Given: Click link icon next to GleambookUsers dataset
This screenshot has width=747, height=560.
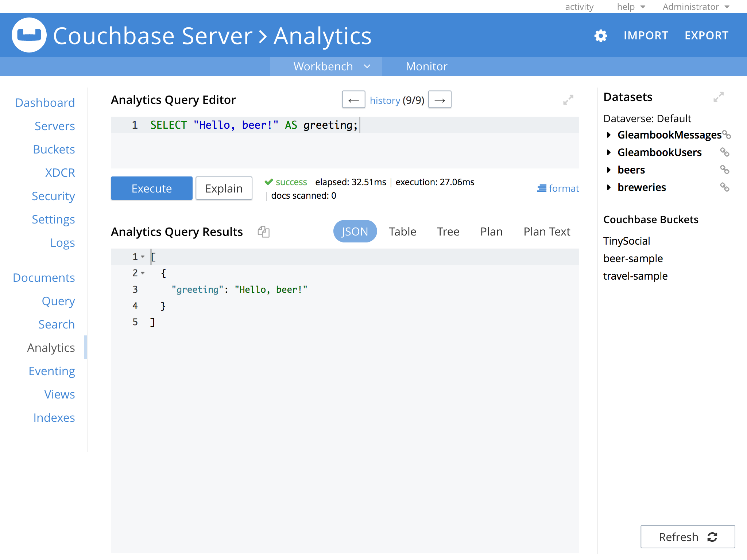Looking at the screenshot, I should [x=724, y=152].
